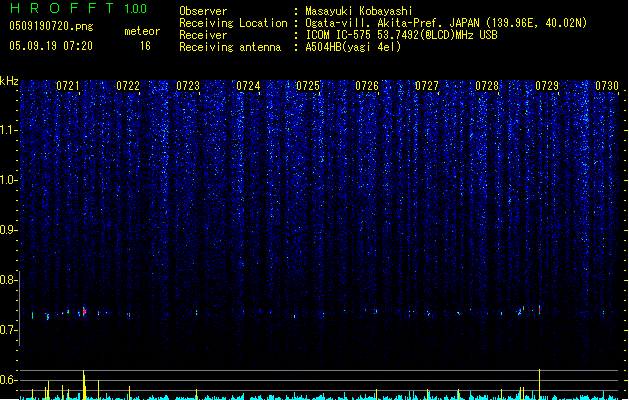Click the date stamp 05.09.19 07:20
629x400 pixels.
[51, 46]
